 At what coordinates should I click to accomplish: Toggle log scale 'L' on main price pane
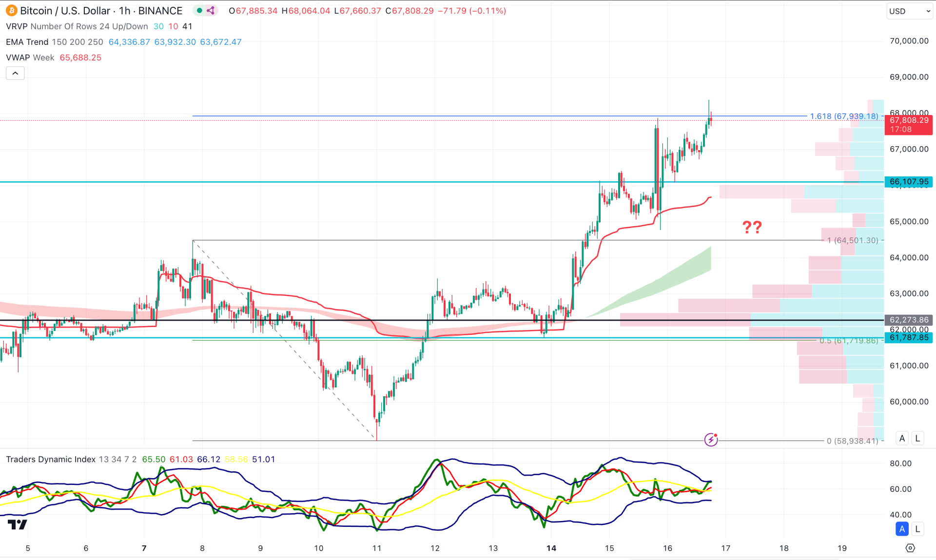click(x=917, y=438)
